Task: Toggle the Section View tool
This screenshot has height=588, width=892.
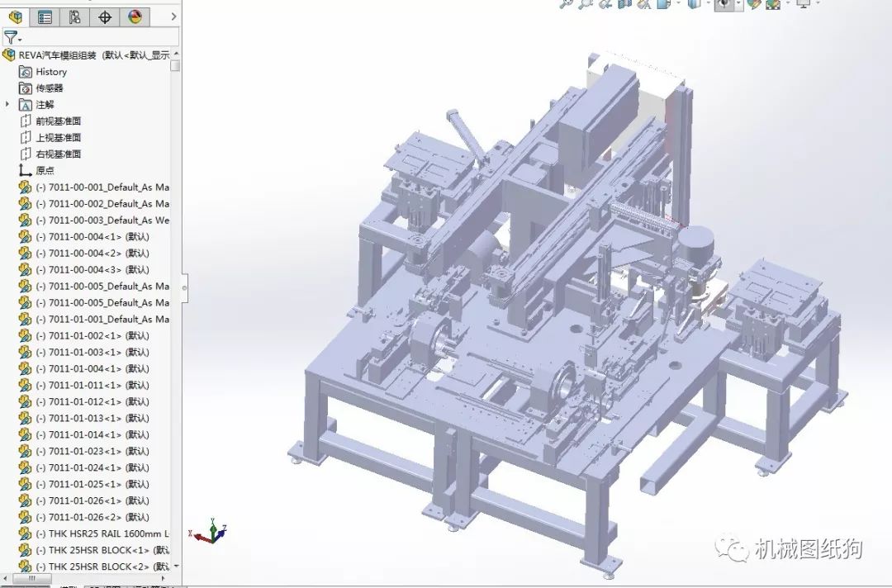Action: (624, 3)
